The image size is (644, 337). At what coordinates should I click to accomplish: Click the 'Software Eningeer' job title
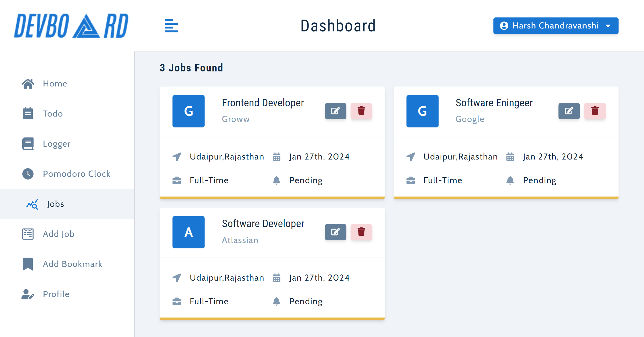point(494,103)
